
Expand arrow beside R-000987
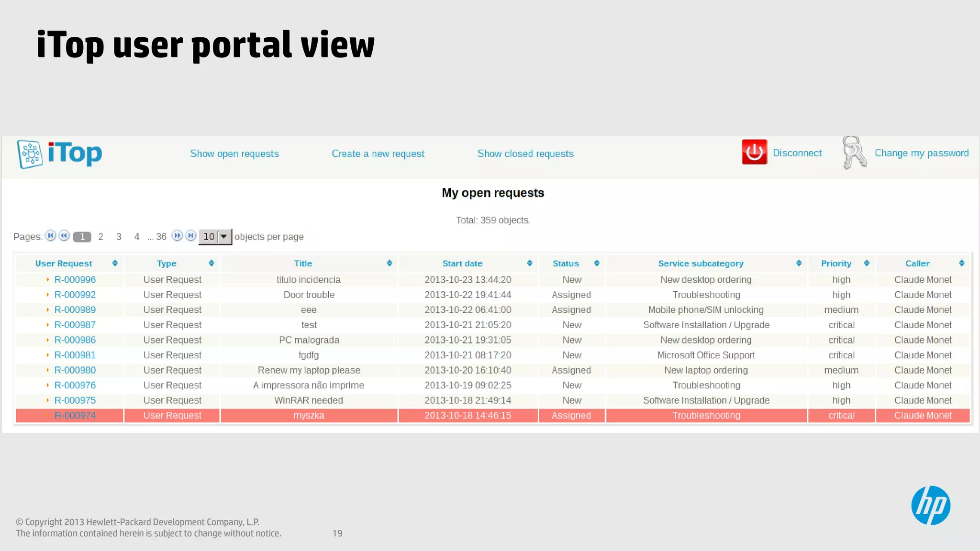point(48,325)
